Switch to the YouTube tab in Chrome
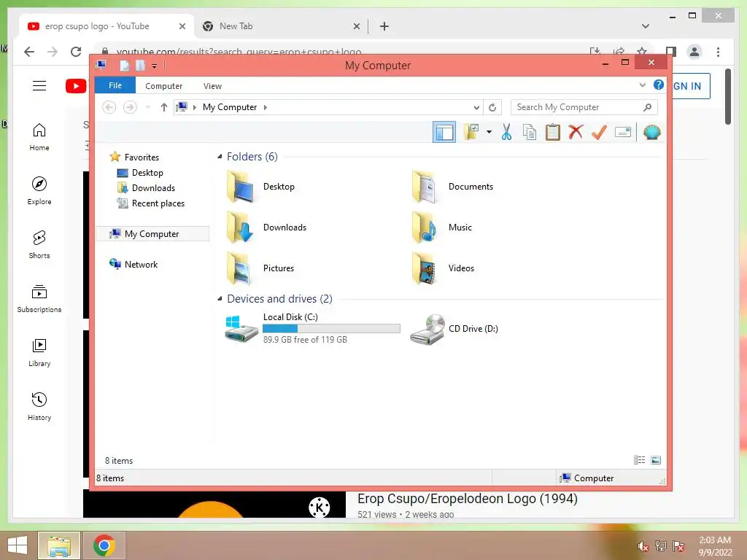 98,26
